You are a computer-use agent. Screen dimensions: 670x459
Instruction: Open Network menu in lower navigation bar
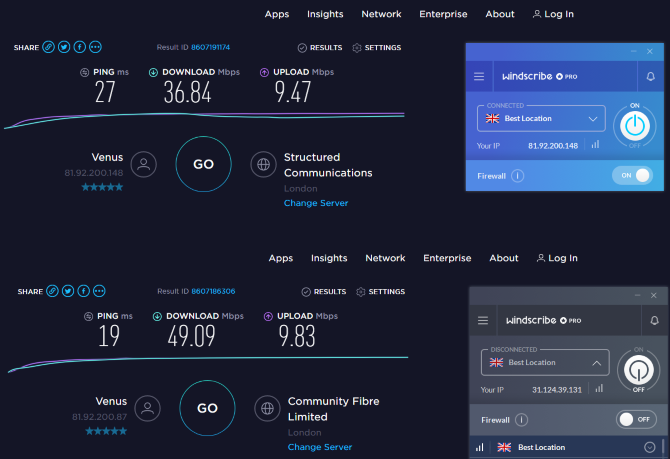coord(385,258)
